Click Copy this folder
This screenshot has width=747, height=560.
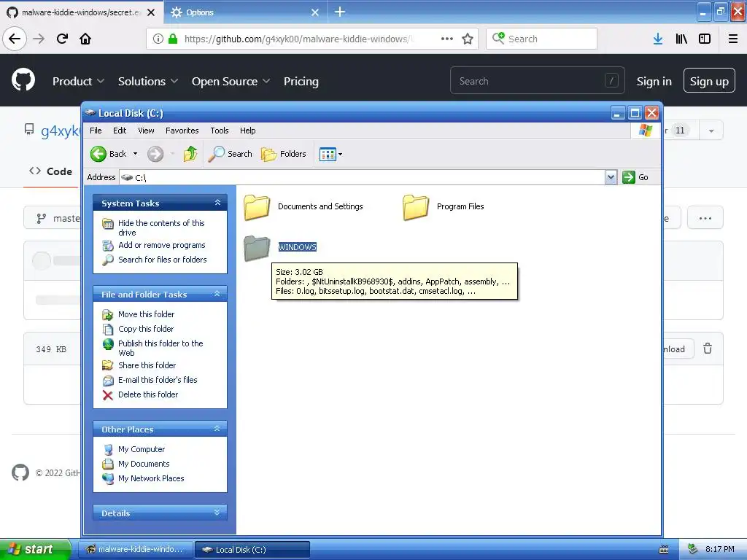146,329
